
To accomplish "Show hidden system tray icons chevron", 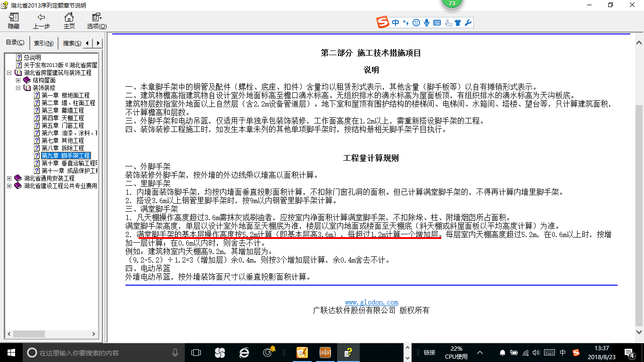I will pyautogui.click(x=480, y=352).
